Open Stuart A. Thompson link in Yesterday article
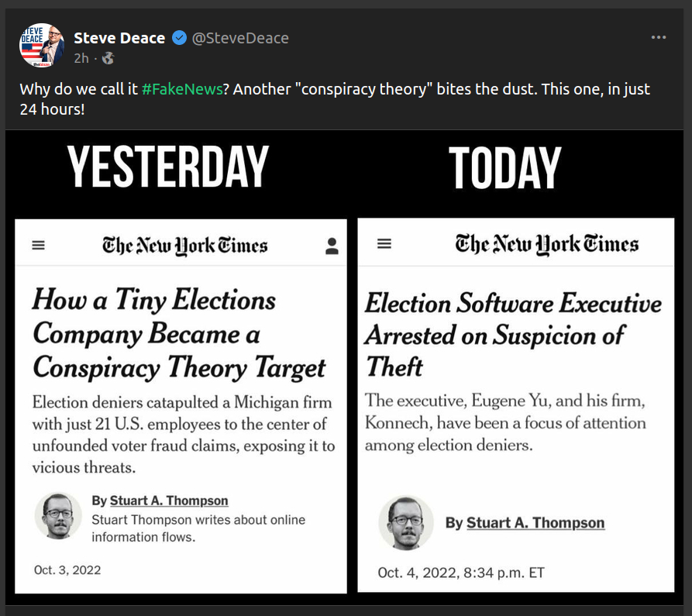 tap(169, 501)
